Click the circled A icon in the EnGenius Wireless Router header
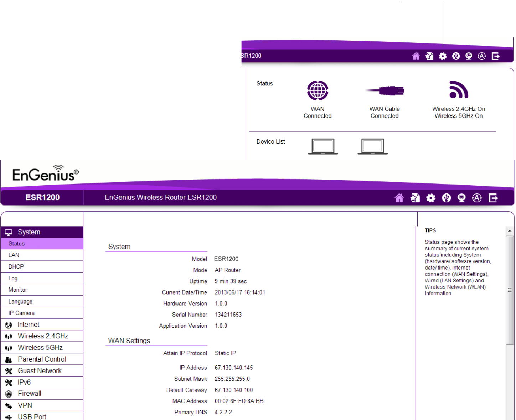The image size is (516, 420). [x=477, y=198]
